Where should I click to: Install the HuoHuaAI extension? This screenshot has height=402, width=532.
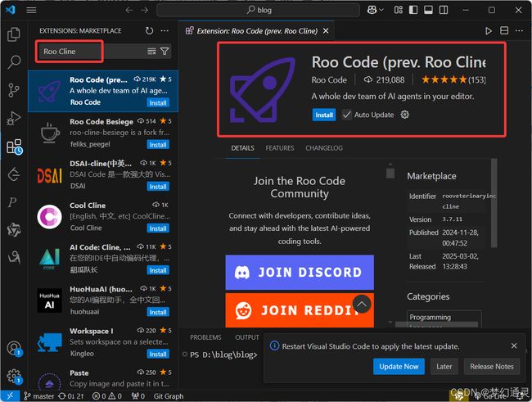(158, 313)
